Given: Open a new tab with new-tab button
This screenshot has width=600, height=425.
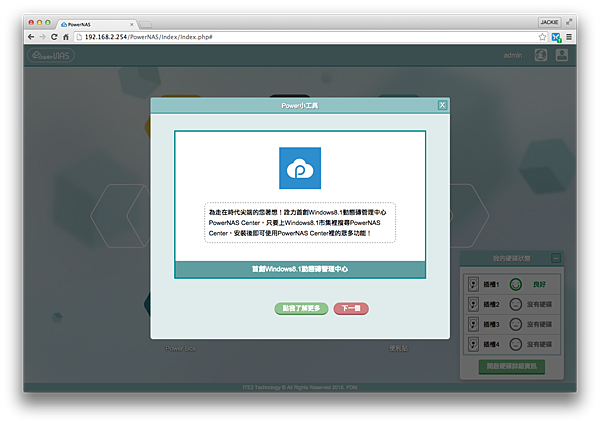Looking at the screenshot, I should click(146, 25).
